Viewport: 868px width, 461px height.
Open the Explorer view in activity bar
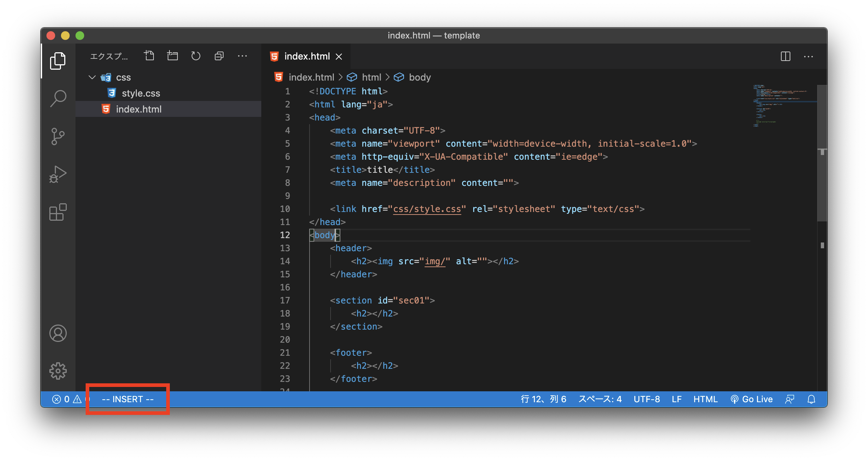[x=58, y=61]
